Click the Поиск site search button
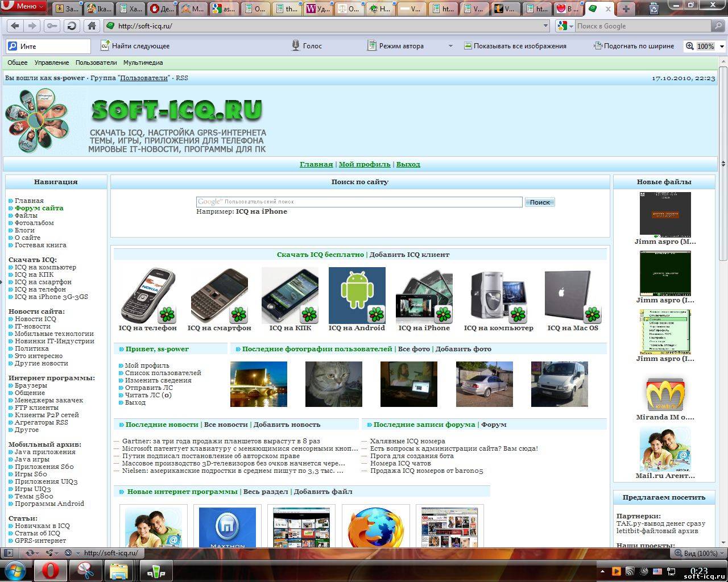The width and height of the screenshot is (728, 582). [540, 202]
